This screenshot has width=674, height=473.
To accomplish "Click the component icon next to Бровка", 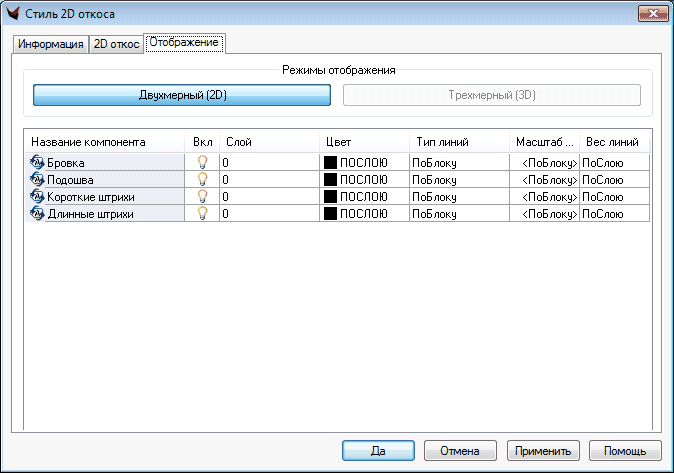I will tap(38, 162).
